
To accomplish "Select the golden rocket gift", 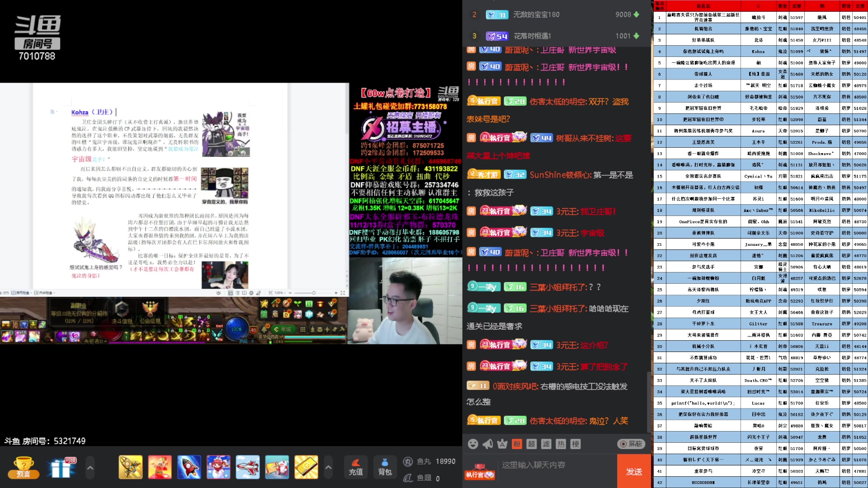I will pyautogui.click(x=131, y=467).
